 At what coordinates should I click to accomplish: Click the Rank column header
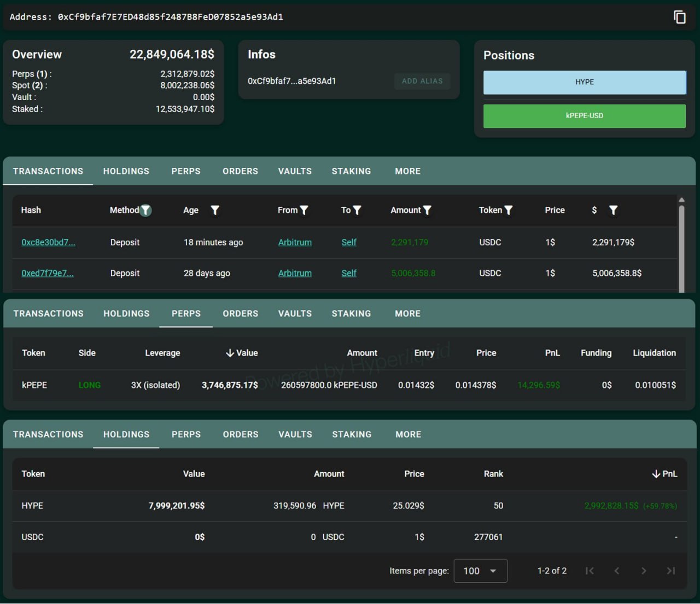point(493,474)
